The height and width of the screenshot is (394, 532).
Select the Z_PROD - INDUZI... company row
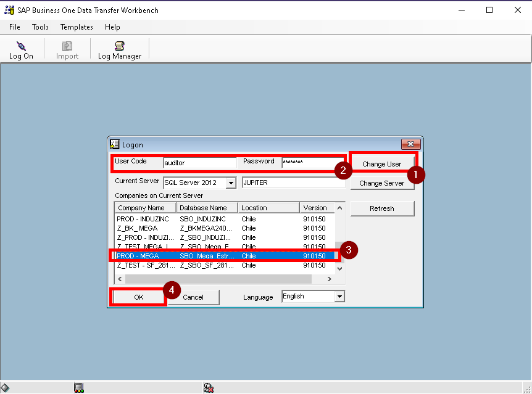[225, 237]
